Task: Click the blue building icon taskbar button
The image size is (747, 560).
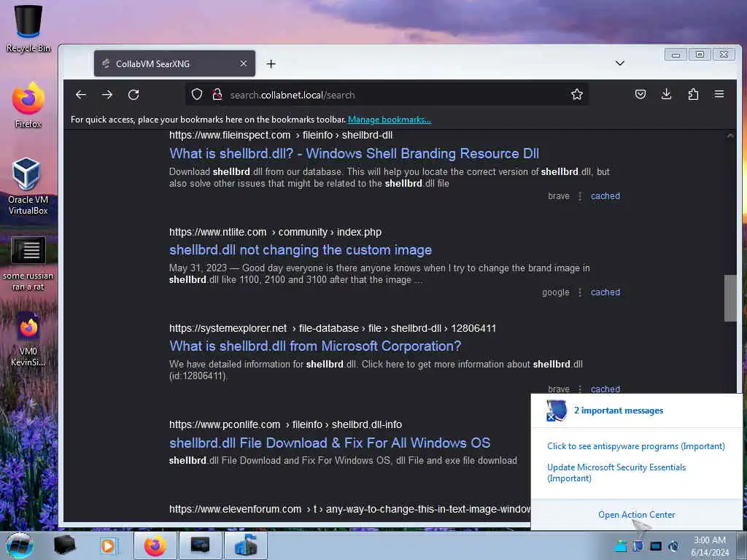Action: [245, 545]
